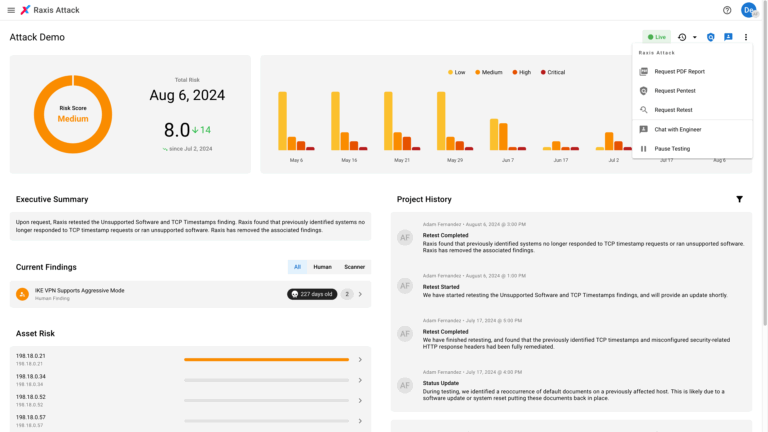Click the Status Update history entry
This screenshot has height=432, width=768.
coord(574,387)
